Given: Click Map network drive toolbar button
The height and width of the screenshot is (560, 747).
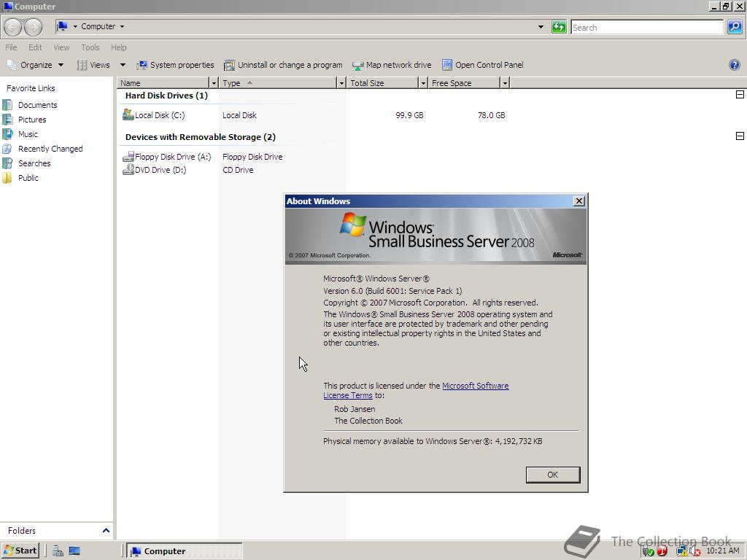Looking at the screenshot, I should [x=392, y=65].
